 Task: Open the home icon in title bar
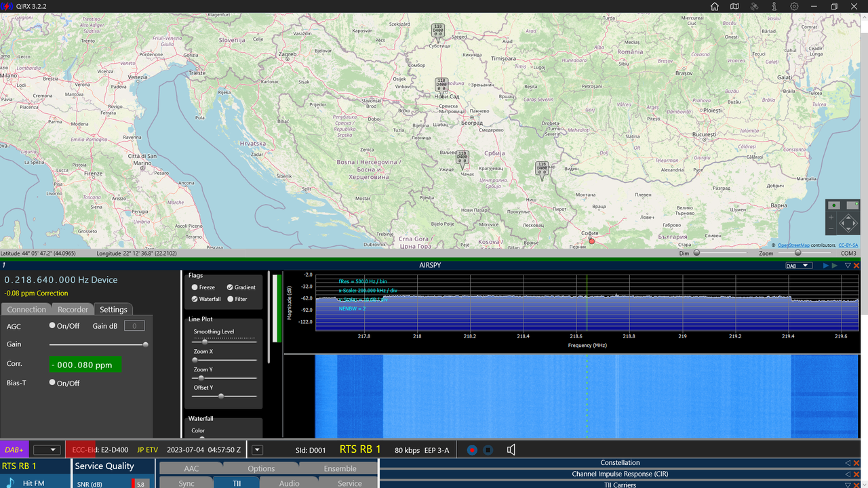click(x=714, y=6)
